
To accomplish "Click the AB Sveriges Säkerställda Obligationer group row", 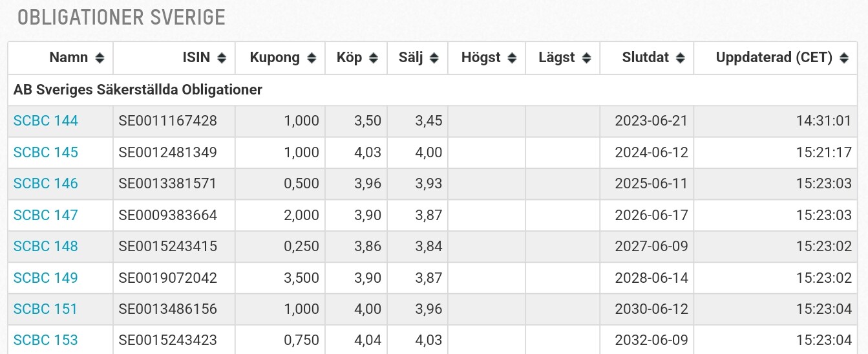I will pyautogui.click(x=138, y=90).
